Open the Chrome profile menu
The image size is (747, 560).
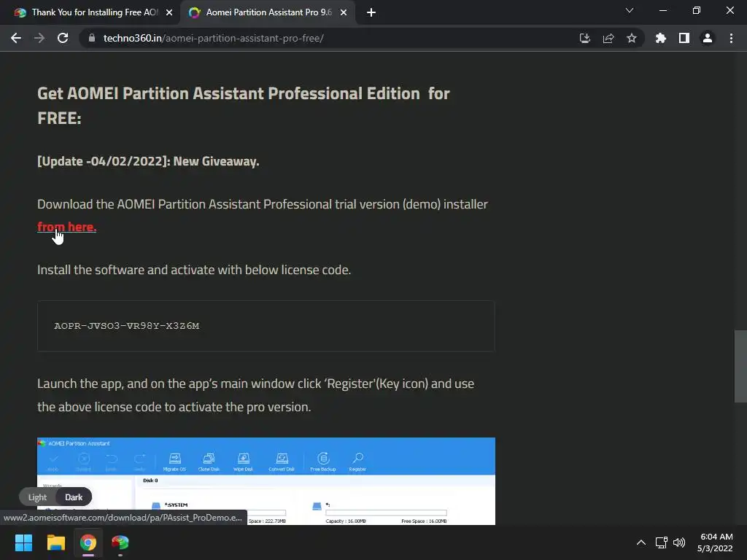[708, 38]
